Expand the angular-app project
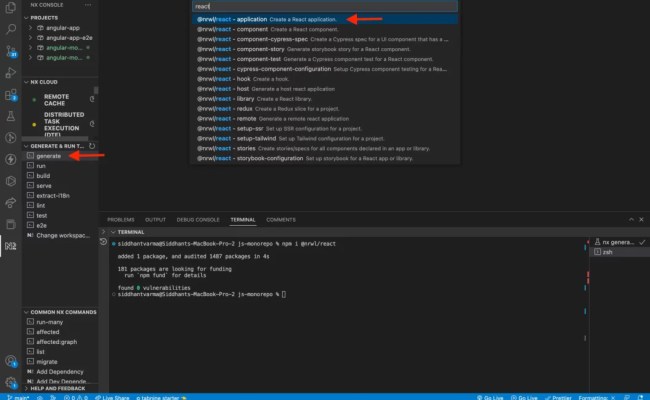Image resolution: width=650 pixels, height=400 pixels. (x=30, y=28)
